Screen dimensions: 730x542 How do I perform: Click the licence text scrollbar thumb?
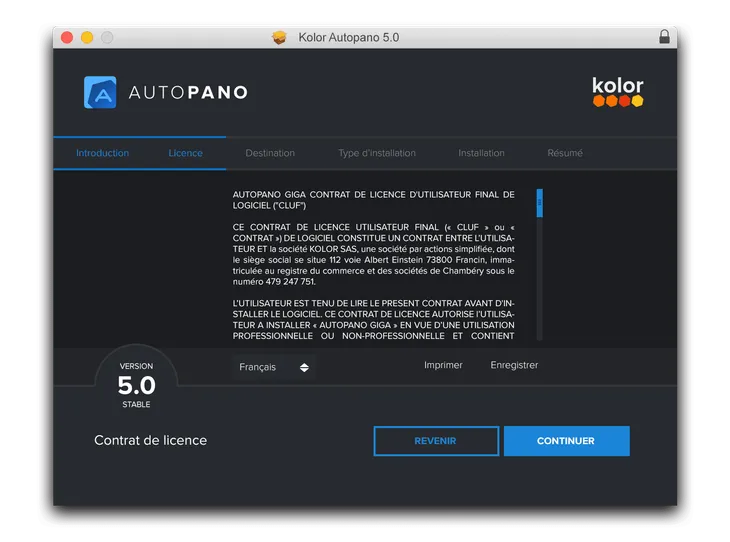point(540,202)
